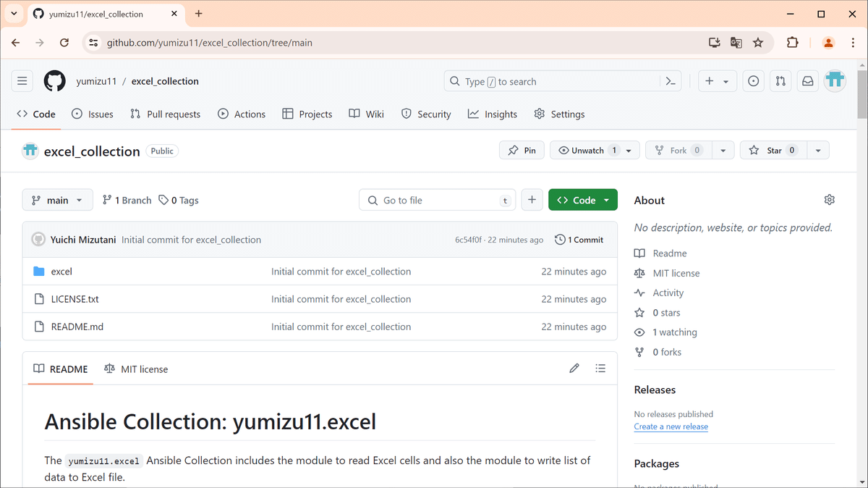
Task: Open the notifications inbox icon
Action: [807, 81]
